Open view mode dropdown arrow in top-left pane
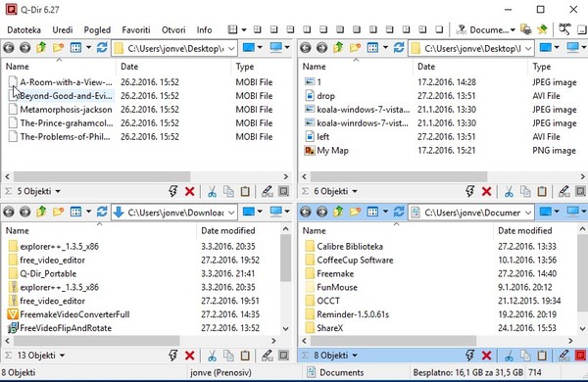 [88, 48]
